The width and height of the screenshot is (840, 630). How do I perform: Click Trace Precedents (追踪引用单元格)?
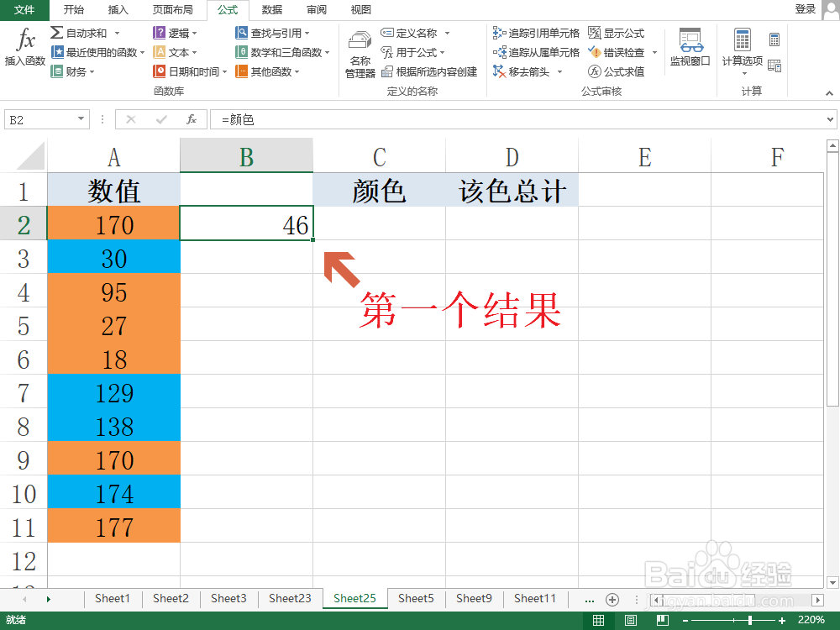(536, 34)
